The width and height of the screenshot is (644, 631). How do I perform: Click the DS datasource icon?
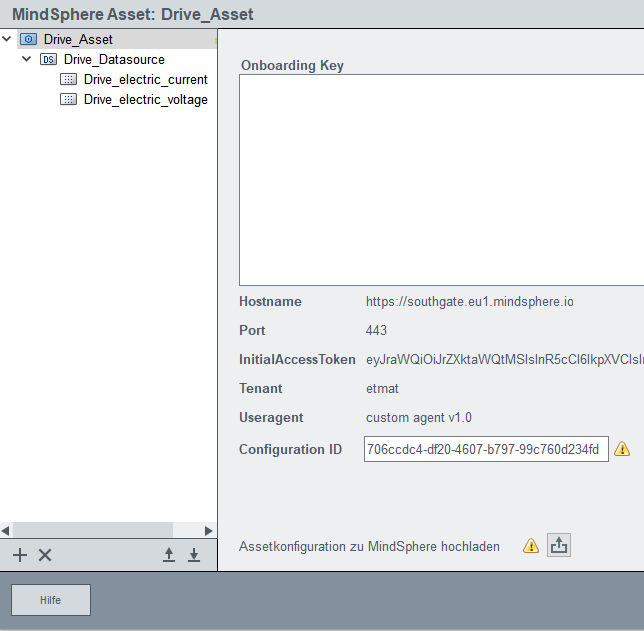coord(48,59)
